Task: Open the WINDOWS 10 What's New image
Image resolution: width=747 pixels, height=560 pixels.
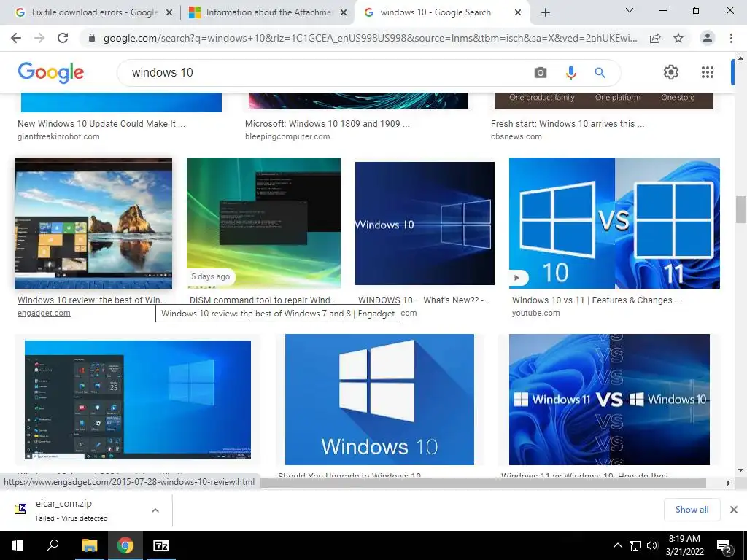Action: (425, 223)
